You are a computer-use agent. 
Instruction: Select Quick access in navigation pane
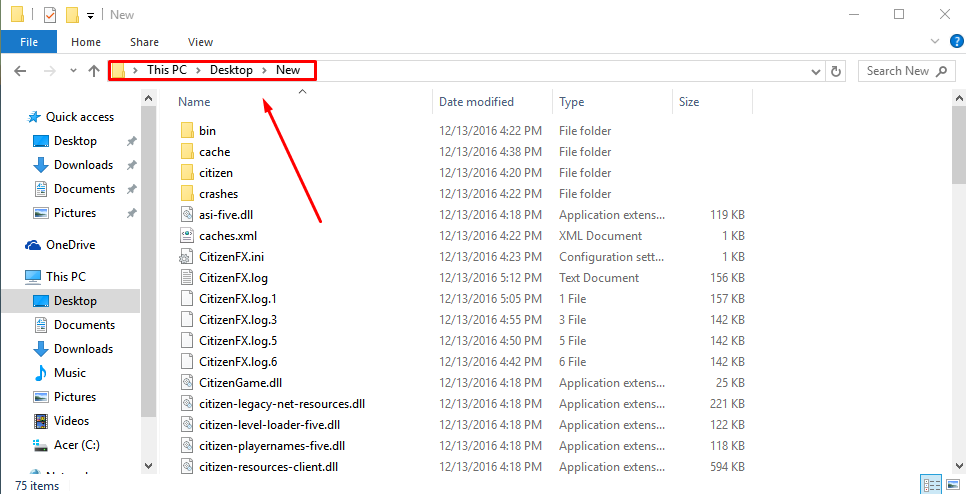(x=71, y=116)
